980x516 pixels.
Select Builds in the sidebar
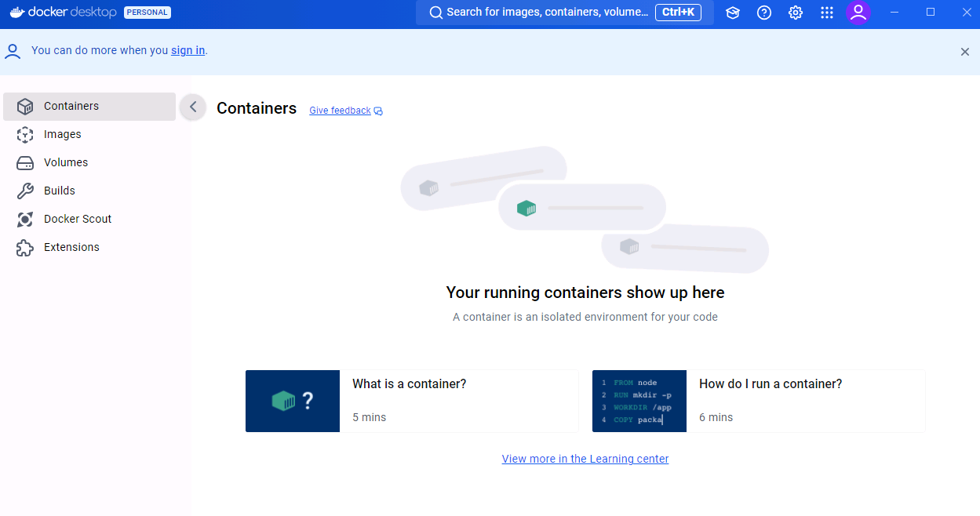89,191
